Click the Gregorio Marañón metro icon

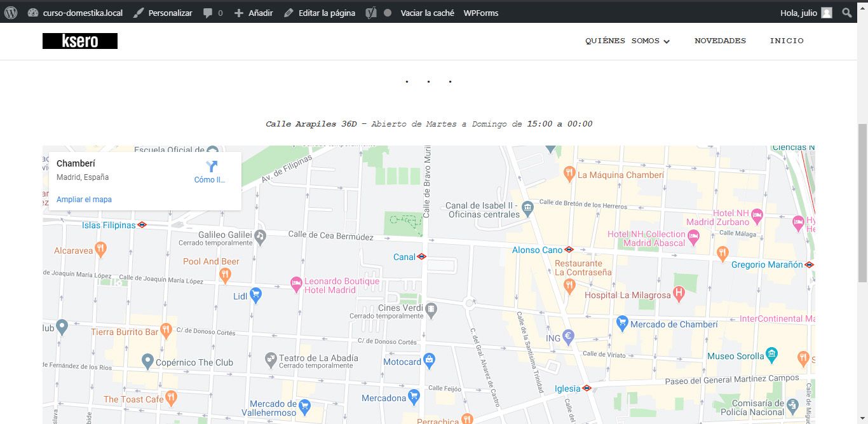[x=809, y=264]
